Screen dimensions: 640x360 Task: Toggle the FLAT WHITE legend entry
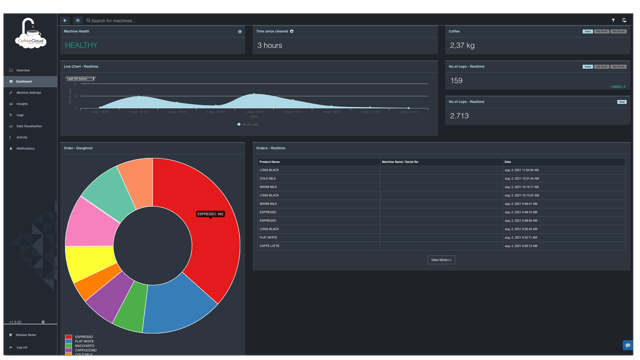point(80,341)
